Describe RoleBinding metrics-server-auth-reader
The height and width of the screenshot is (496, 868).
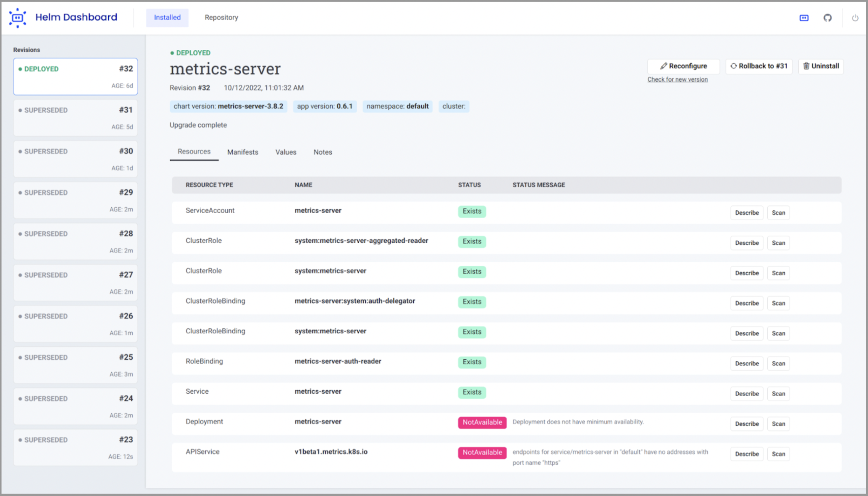(747, 363)
